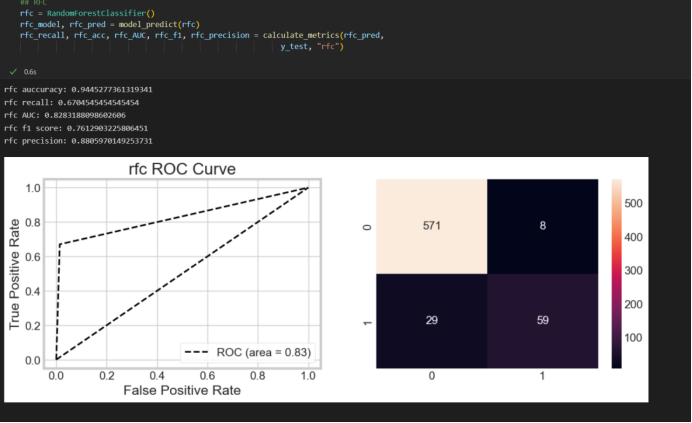Click the heatmap cell showing 29
This screenshot has height=423, width=692.
point(431,321)
